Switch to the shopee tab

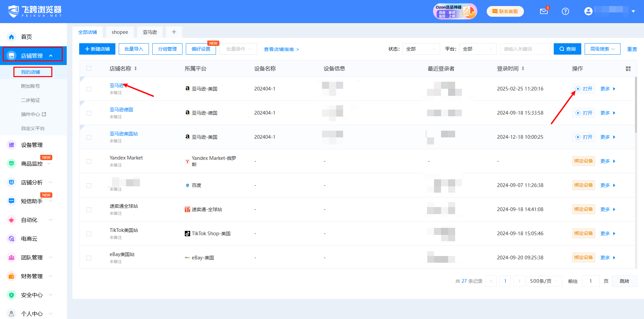point(120,32)
